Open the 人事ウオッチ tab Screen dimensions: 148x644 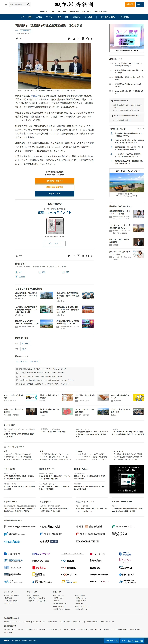tap(87, 12)
